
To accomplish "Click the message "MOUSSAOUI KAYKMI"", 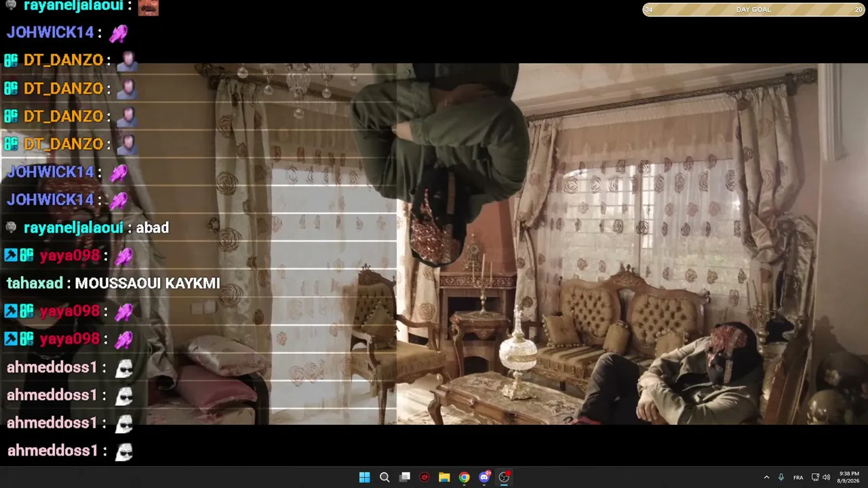I will pyautogui.click(x=147, y=283).
